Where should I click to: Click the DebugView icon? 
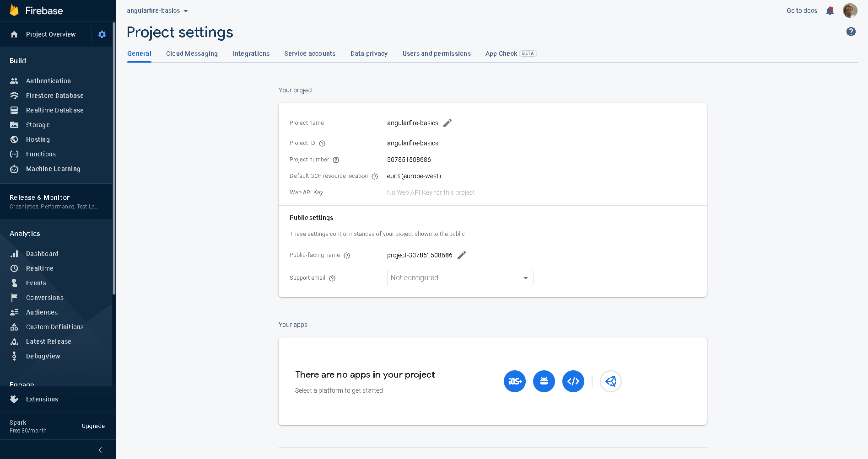point(14,356)
